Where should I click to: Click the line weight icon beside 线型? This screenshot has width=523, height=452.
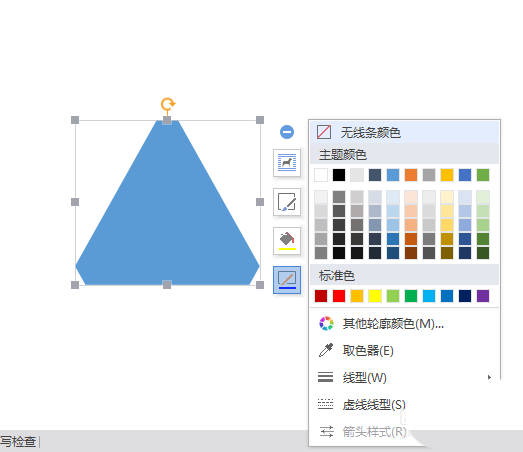pos(326,377)
